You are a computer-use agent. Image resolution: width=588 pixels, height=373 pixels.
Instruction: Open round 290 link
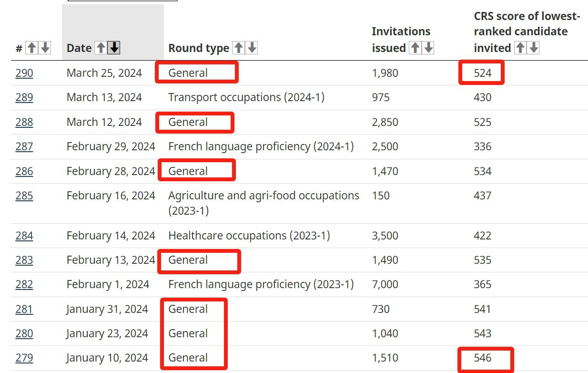click(24, 73)
